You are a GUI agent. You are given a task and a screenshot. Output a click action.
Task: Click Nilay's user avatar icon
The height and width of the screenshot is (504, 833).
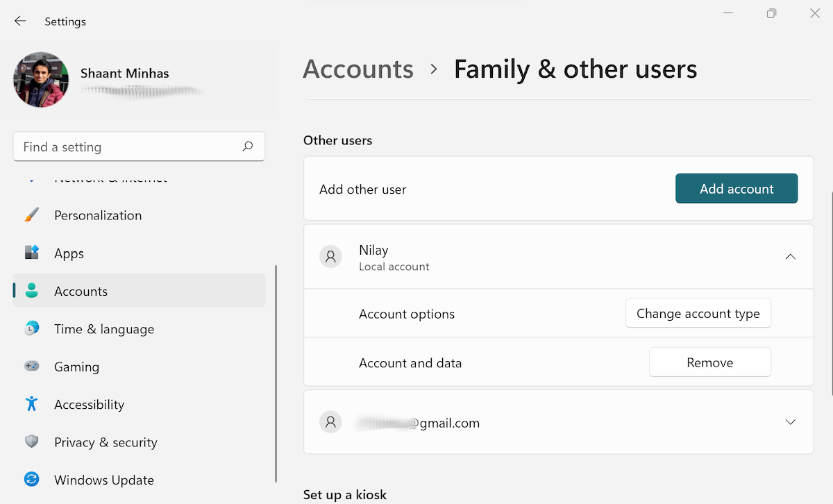tap(330, 256)
